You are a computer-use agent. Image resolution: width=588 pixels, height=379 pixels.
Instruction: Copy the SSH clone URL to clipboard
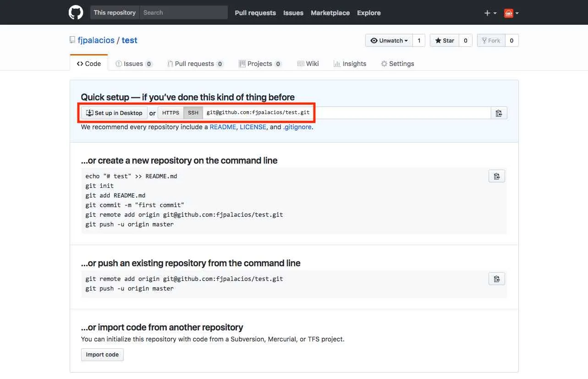(499, 113)
